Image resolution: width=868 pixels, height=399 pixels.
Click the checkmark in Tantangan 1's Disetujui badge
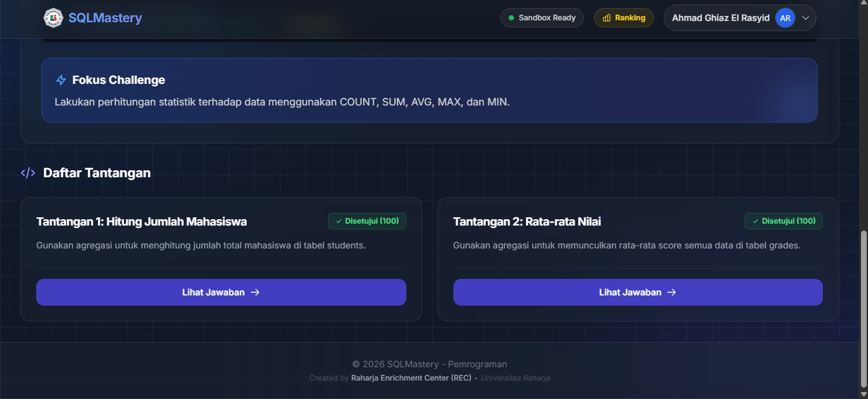(x=339, y=221)
